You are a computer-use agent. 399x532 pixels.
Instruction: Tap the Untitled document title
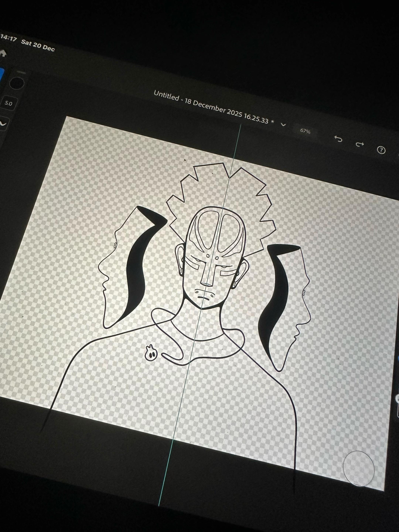click(x=214, y=107)
